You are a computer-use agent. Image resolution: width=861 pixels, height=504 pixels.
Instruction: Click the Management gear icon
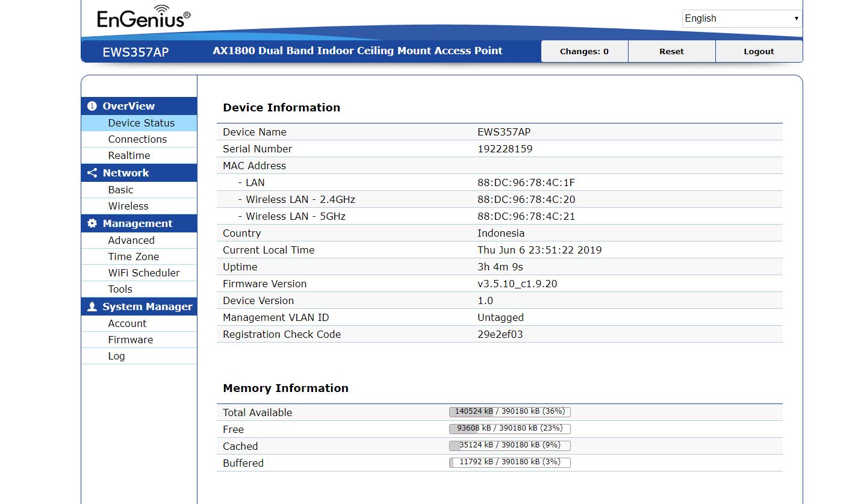[92, 223]
